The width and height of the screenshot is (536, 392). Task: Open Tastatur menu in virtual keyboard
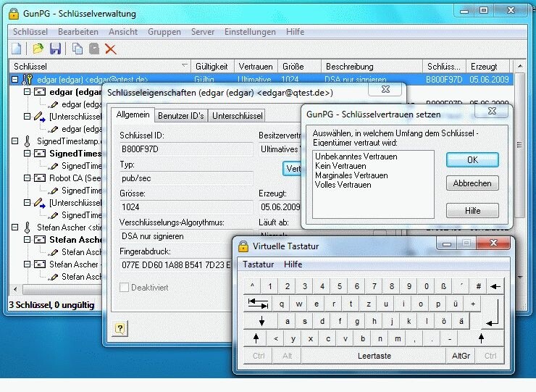click(x=258, y=264)
